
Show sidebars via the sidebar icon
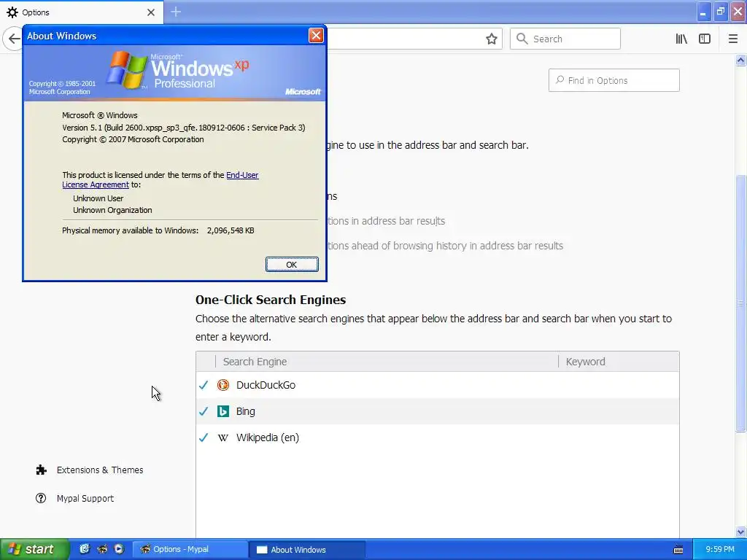705,39
